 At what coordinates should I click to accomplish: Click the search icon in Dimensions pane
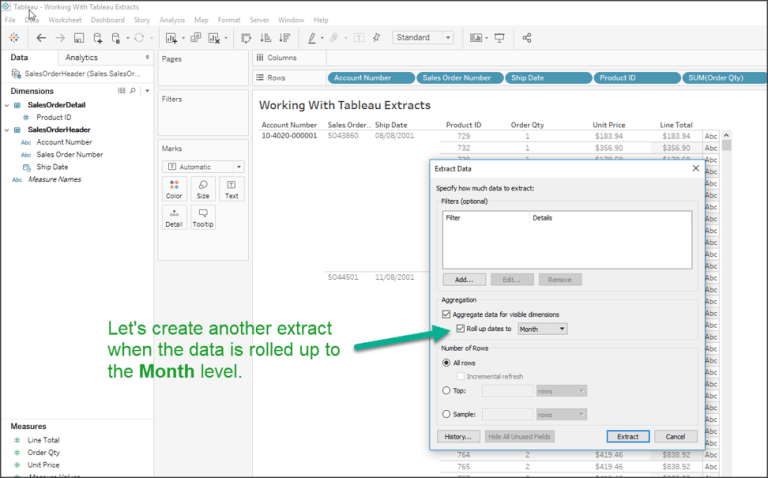(134, 90)
